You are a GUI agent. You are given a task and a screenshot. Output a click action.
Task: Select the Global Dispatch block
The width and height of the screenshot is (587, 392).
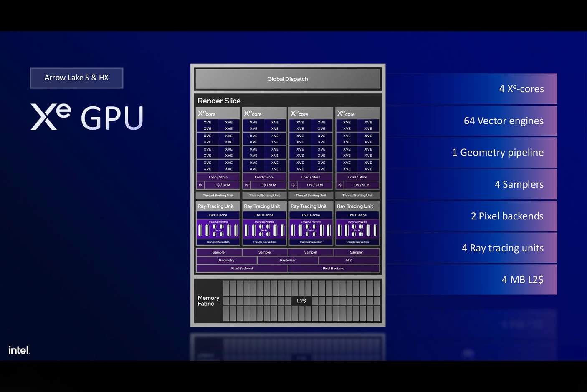tap(288, 79)
